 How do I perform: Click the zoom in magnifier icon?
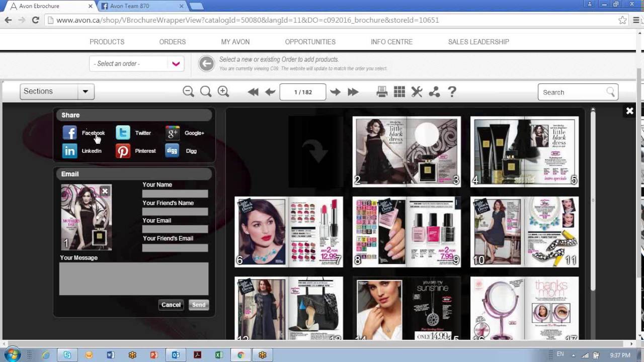(223, 92)
